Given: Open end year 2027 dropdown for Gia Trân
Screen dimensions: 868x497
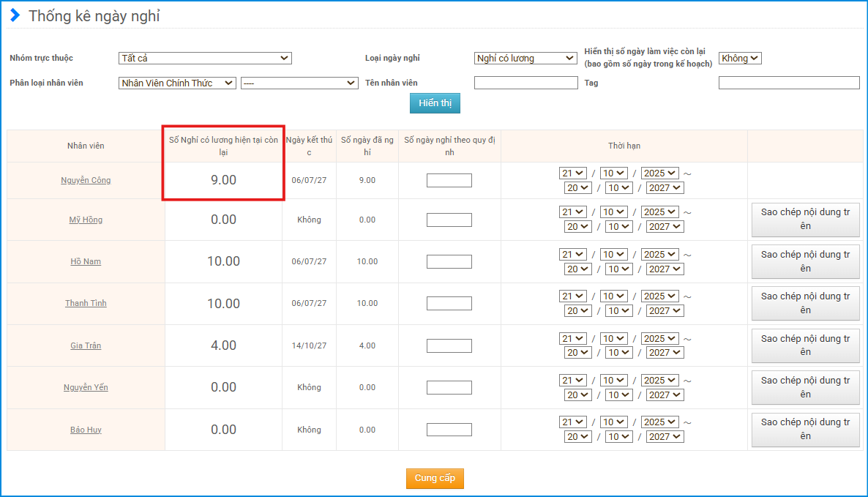Looking at the screenshot, I should click(664, 353).
